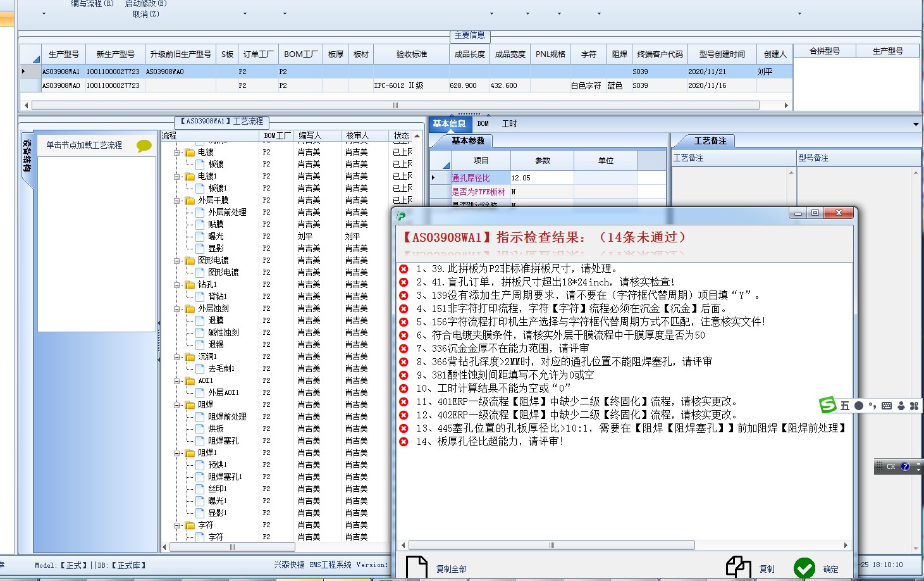Collapse the 外层蚀刻 tree node

click(x=177, y=309)
